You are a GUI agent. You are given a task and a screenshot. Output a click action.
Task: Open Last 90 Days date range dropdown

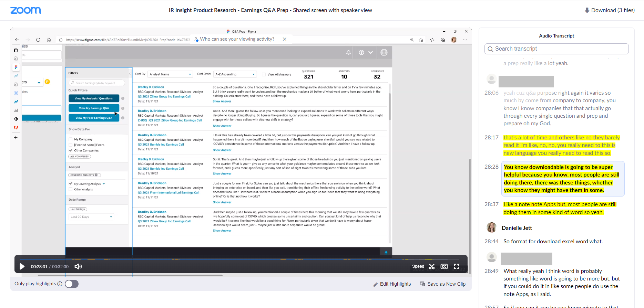click(x=91, y=217)
